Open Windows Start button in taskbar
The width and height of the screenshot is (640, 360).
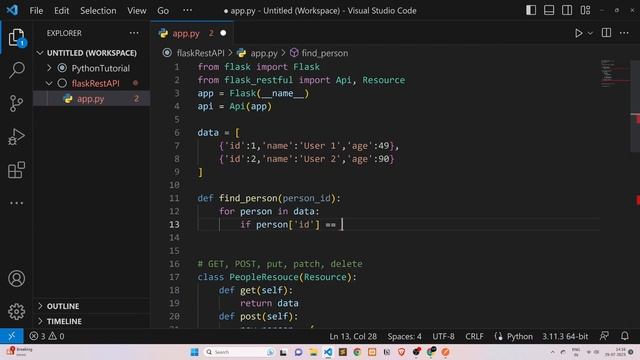coord(194,352)
